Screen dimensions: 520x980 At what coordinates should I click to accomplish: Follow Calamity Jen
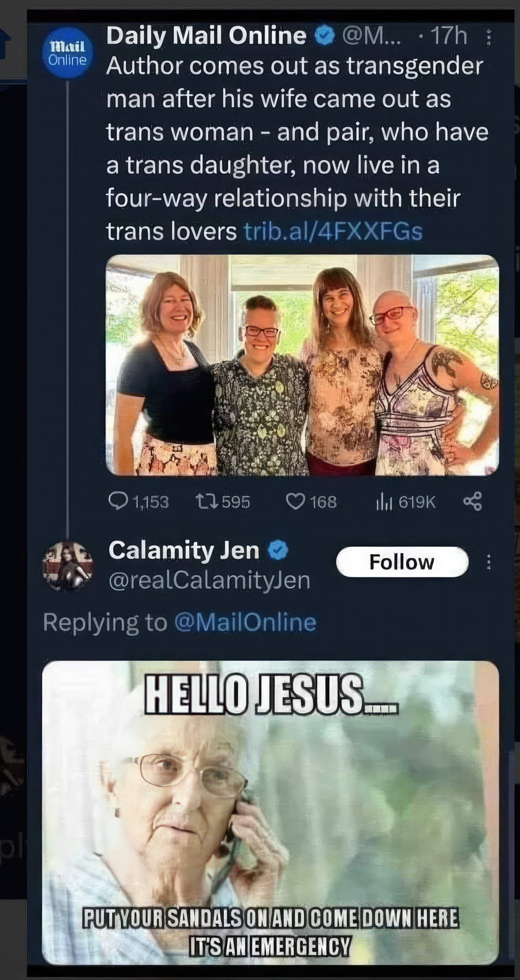402,562
